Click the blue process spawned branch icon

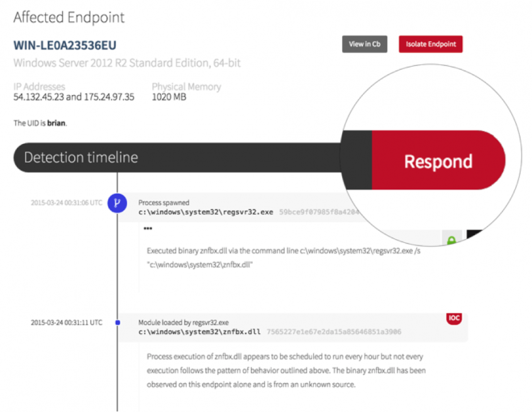(x=118, y=203)
